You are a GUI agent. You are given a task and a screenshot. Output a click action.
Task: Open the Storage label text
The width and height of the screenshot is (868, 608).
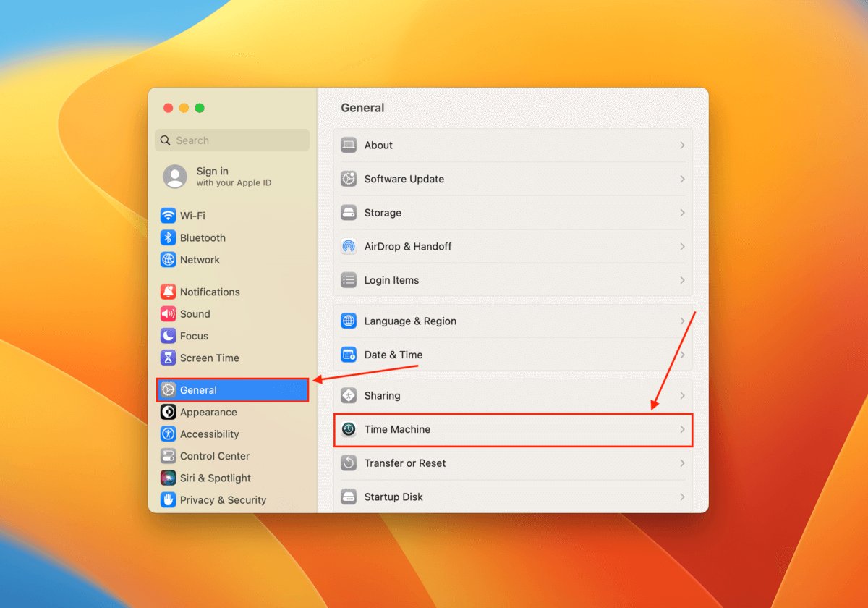383,213
